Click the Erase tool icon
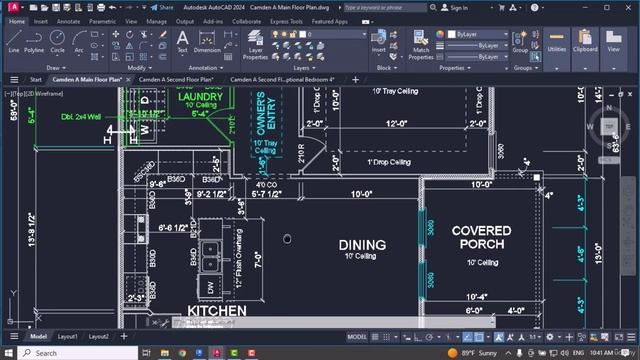The image size is (640, 360). (163, 34)
